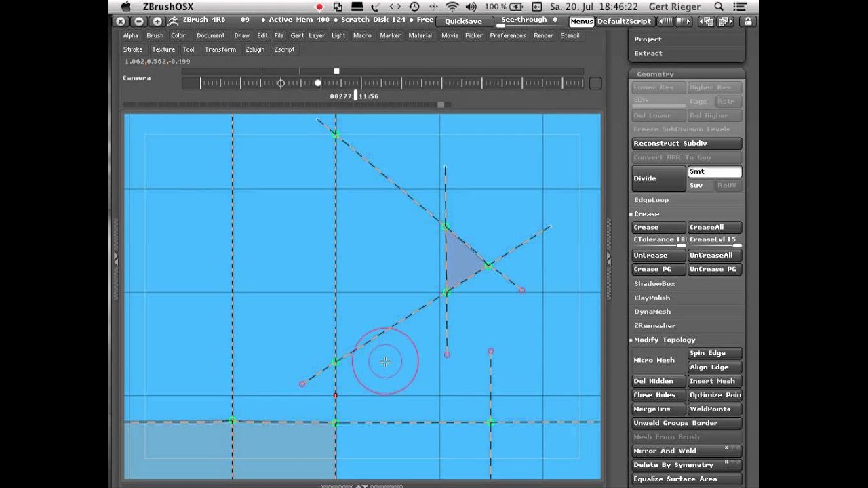This screenshot has height=488, width=868.
Task: Expand the Crease sub-section
Action: [x=646, y=214]
